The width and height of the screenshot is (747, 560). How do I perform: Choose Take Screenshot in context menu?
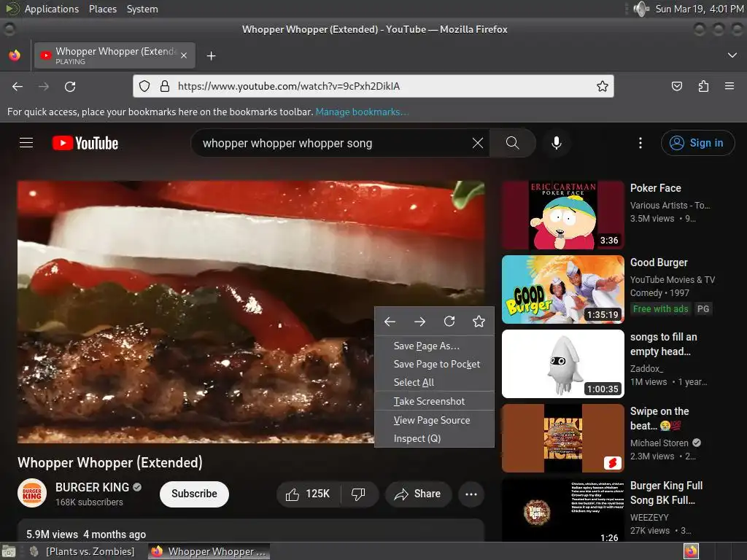[435, 402]
